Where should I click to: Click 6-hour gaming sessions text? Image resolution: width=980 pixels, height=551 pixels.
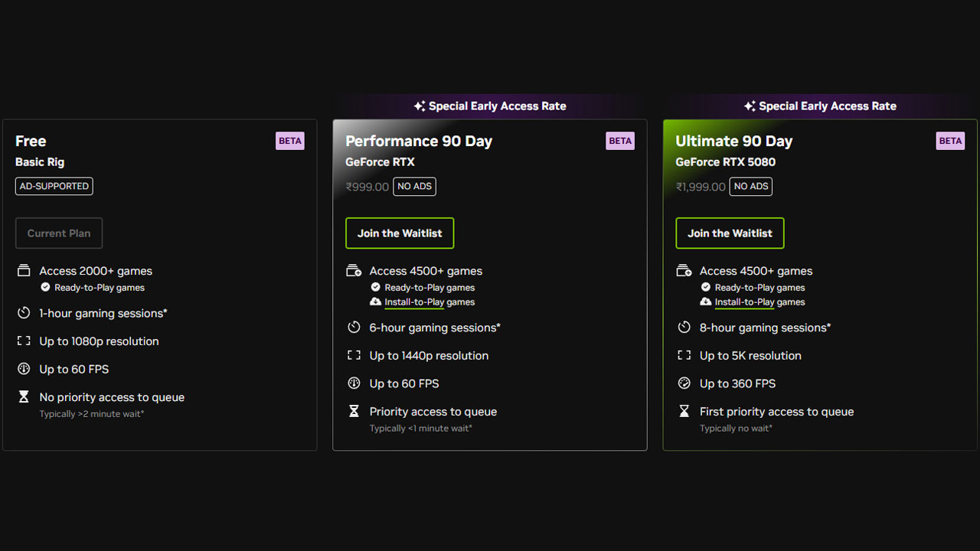[435, 328]
